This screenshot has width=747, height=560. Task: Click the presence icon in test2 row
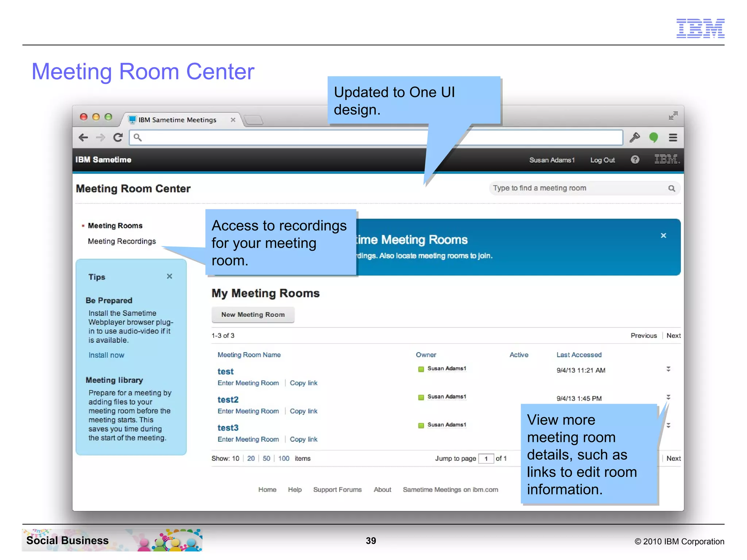[421, 397]
